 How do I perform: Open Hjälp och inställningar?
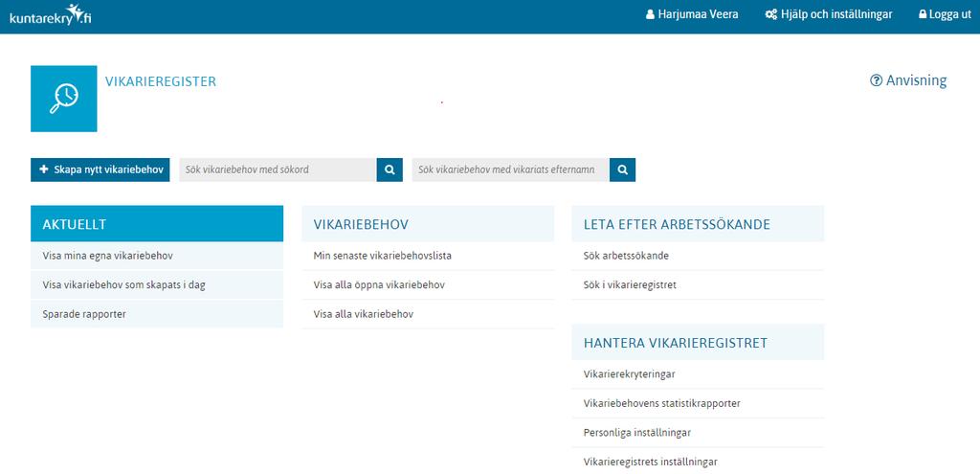click(829, 14)
